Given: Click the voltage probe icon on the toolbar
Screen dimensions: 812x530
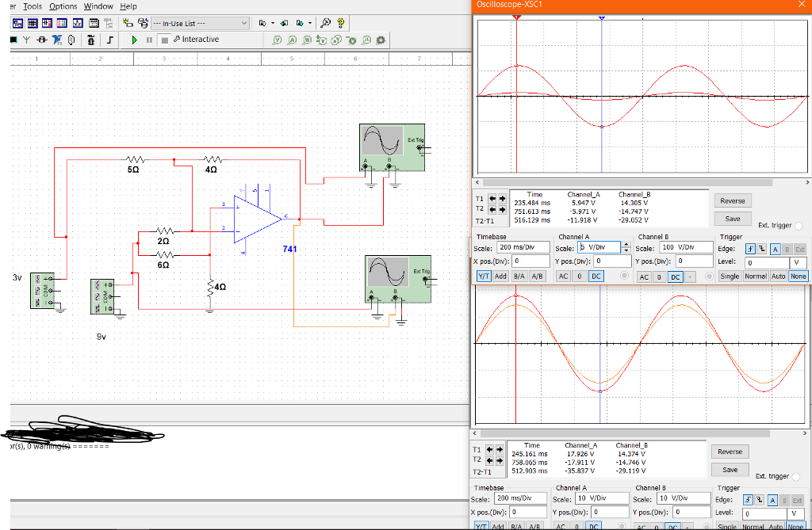Looking at the screenshot, I should (276, 40).
